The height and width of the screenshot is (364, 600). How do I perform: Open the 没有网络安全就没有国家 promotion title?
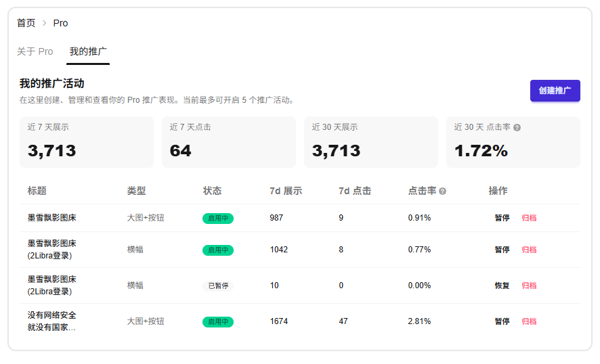[x=52, y=321]
